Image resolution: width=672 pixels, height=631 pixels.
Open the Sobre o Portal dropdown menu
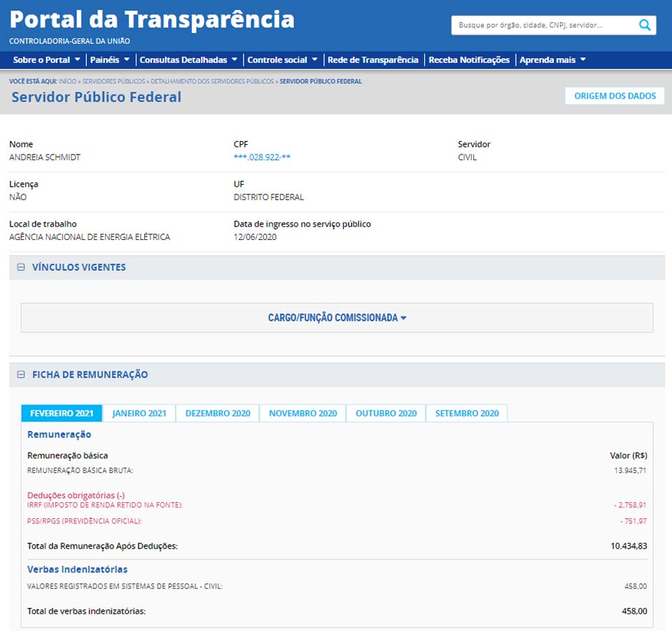click(46, 60)
